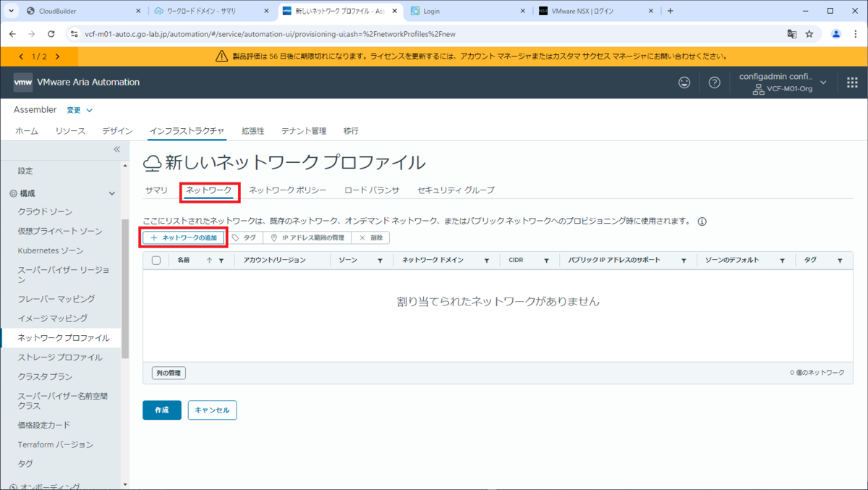Filter the 名前 column

(221, 261)
